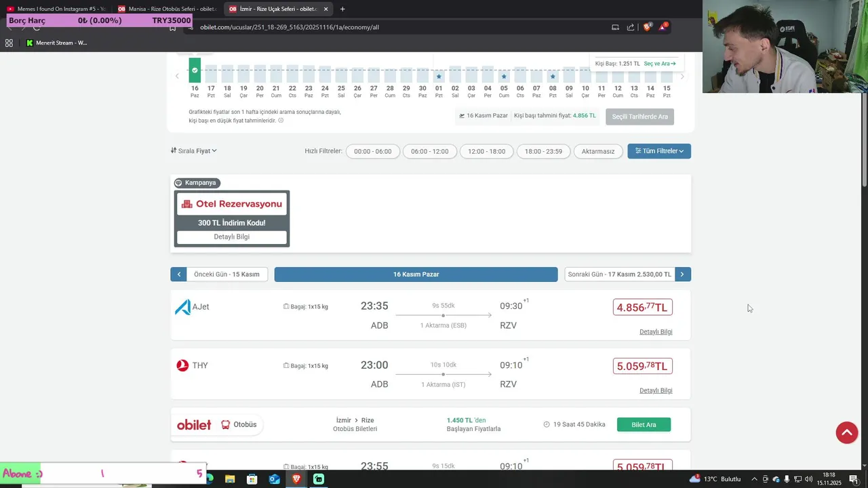Viewport: 868px width, 488px height.
Task: Open Detaylı Bilgi for the THY 23:00 flight
Action: [656, 391]
